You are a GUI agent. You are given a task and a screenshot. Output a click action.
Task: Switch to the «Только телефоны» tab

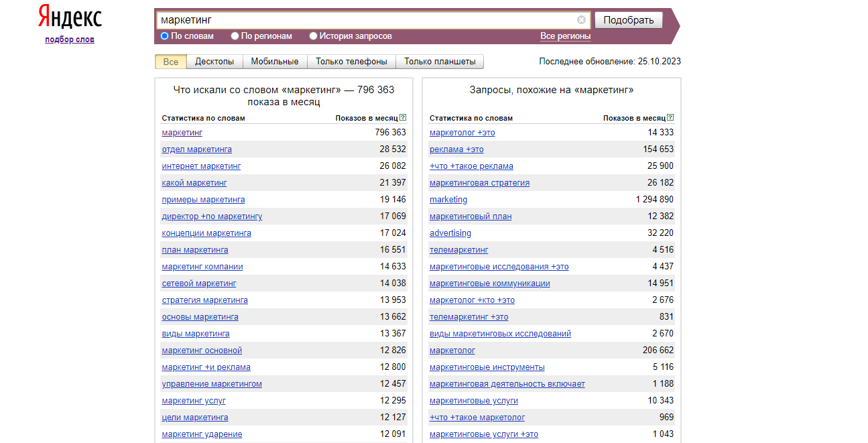[351, 62]
